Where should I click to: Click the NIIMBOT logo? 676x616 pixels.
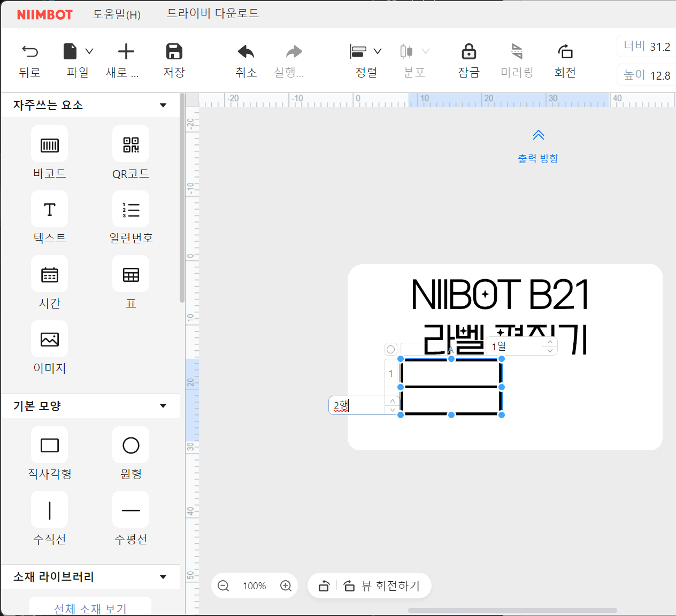pos(45,14)
